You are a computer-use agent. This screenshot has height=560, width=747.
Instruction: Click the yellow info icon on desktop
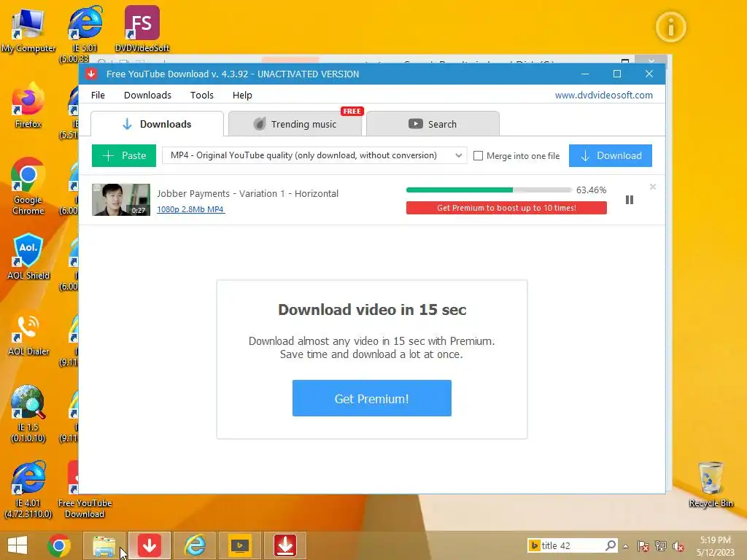tap(671, 27)
